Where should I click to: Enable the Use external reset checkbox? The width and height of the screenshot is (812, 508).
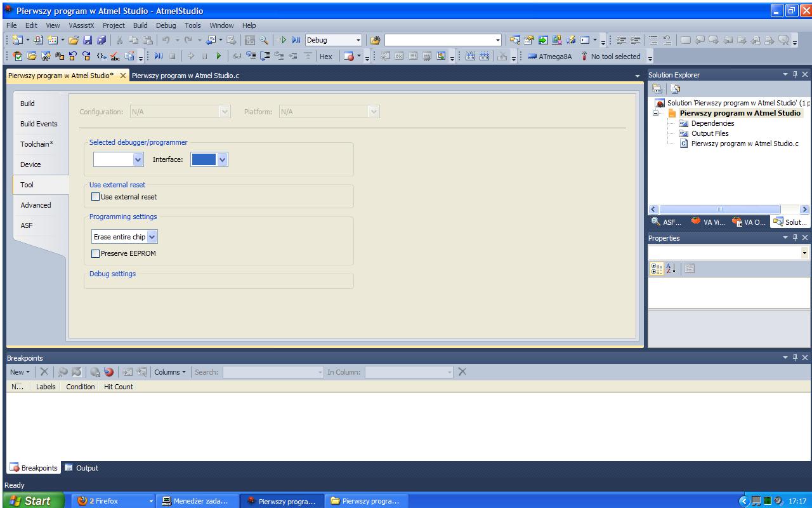(96, 197)
